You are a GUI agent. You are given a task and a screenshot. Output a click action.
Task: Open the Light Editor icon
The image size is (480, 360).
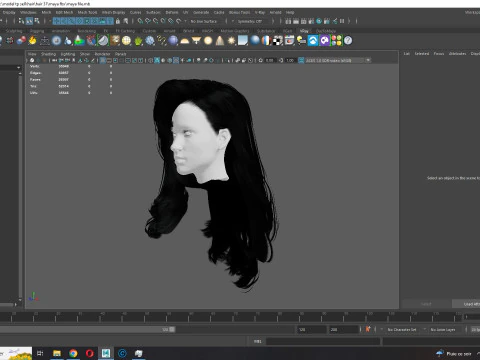pyautogui.click(x=335, y=21)
